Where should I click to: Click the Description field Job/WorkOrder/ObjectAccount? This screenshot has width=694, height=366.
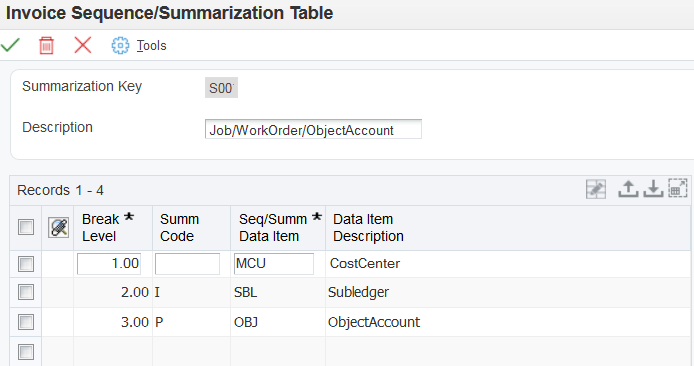coord(313,129)
